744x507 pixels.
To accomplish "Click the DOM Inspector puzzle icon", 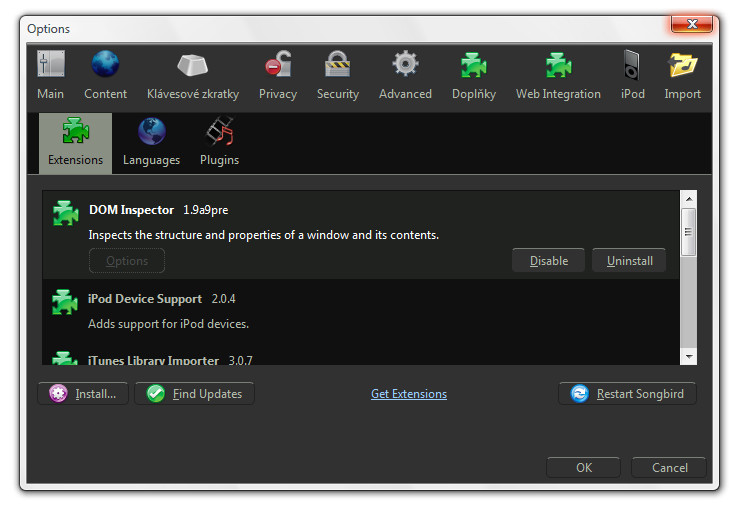I will click(x=65, y=213).
